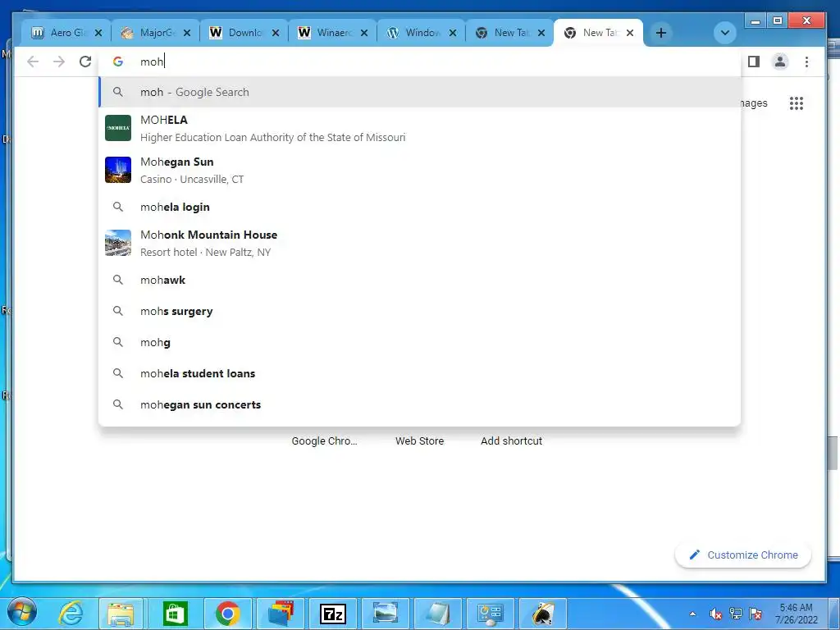Image resolution: width=840 pixels, height=630 pixels.
Task: Open Windows Explorer folder in taskbar
Action: [121, 614]
